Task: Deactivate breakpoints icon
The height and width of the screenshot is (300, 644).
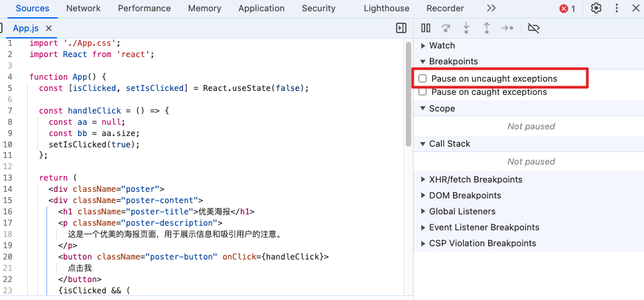Action: click(x=533, y=28)
